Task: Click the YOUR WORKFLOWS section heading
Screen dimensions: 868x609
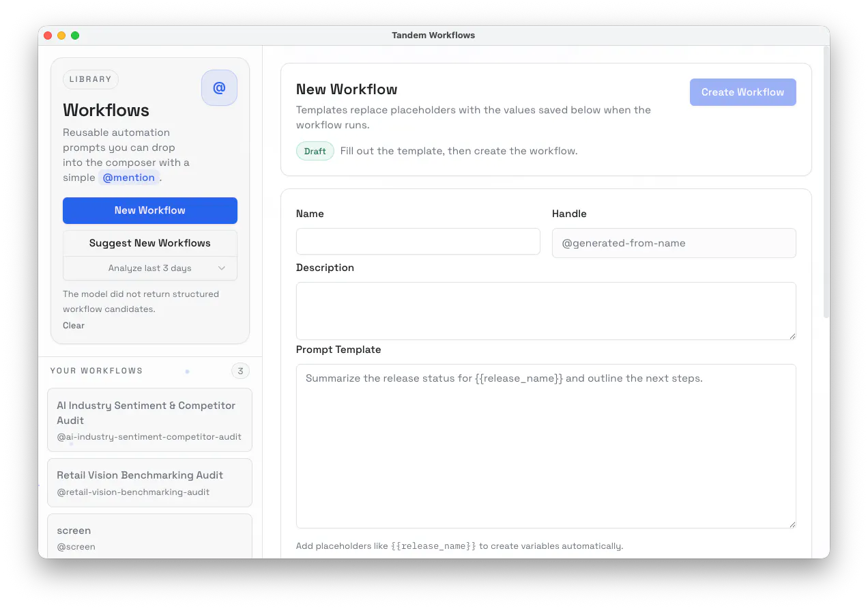Action: [96, 371]
